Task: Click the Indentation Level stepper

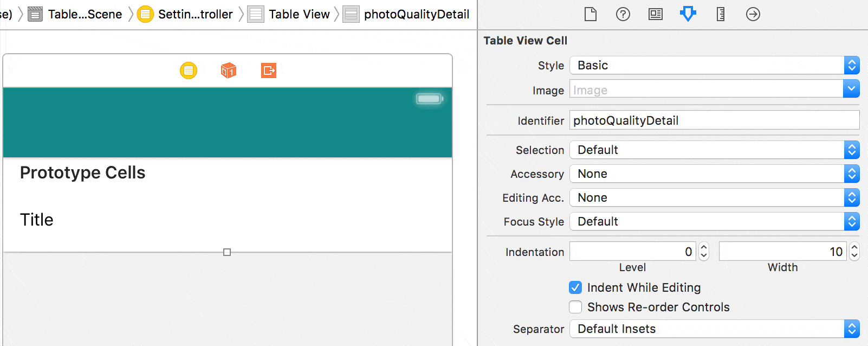Action: (x=704, y=252)
